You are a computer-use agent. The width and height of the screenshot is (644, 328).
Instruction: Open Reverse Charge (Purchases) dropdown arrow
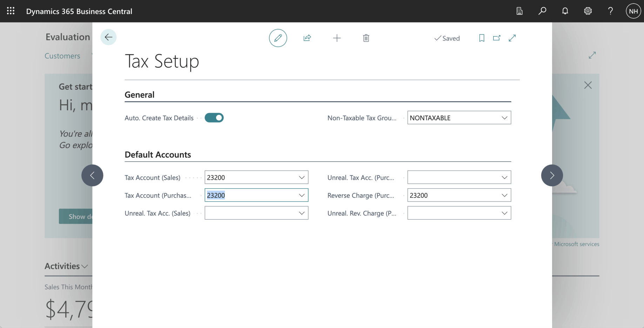504,195
